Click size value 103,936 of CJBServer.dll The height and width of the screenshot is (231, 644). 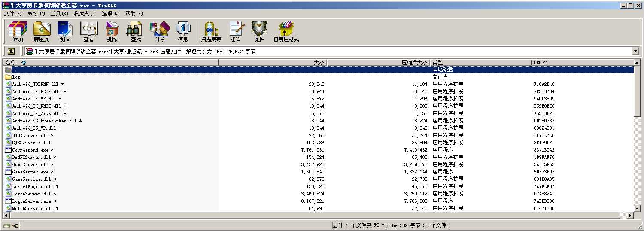tap(315, 143)
